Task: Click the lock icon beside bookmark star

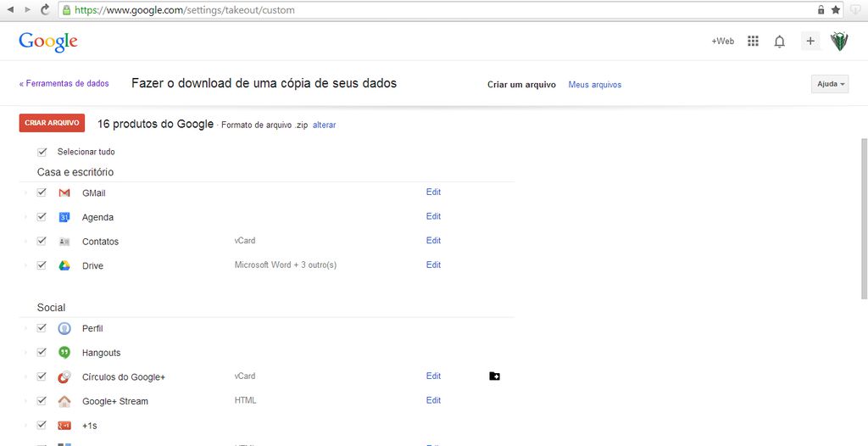Action: click(821, 10)
